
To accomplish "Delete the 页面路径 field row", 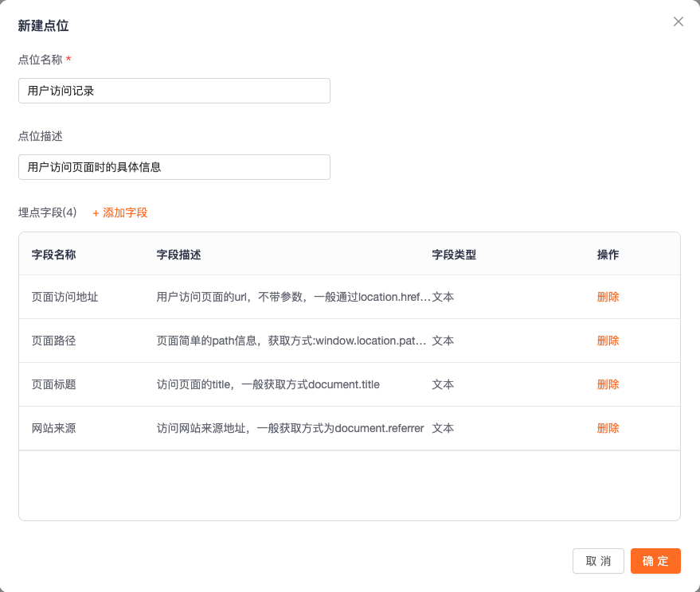I will (x=608, y=341).
